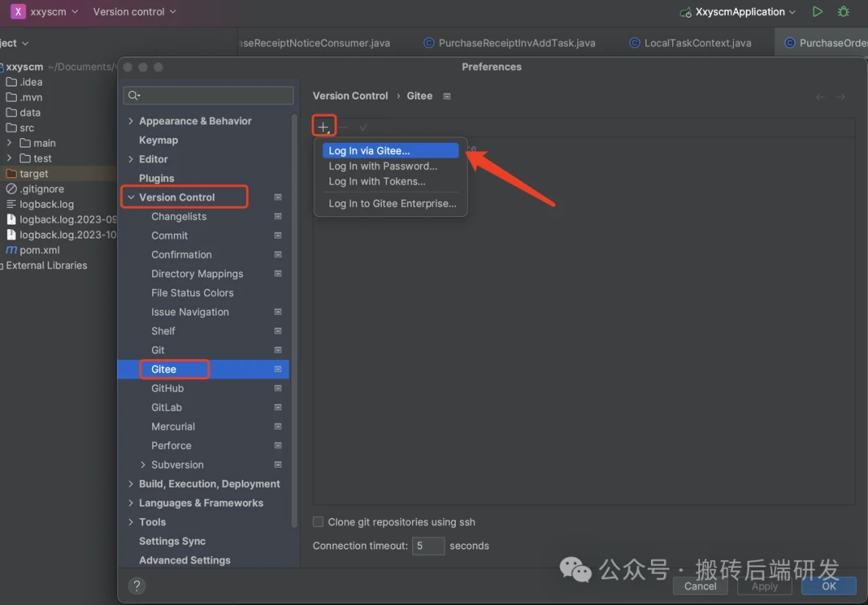Switch to LocalTaskContext.java tab
The width and height of the screenshot is (868, 605).
[690, 43]
